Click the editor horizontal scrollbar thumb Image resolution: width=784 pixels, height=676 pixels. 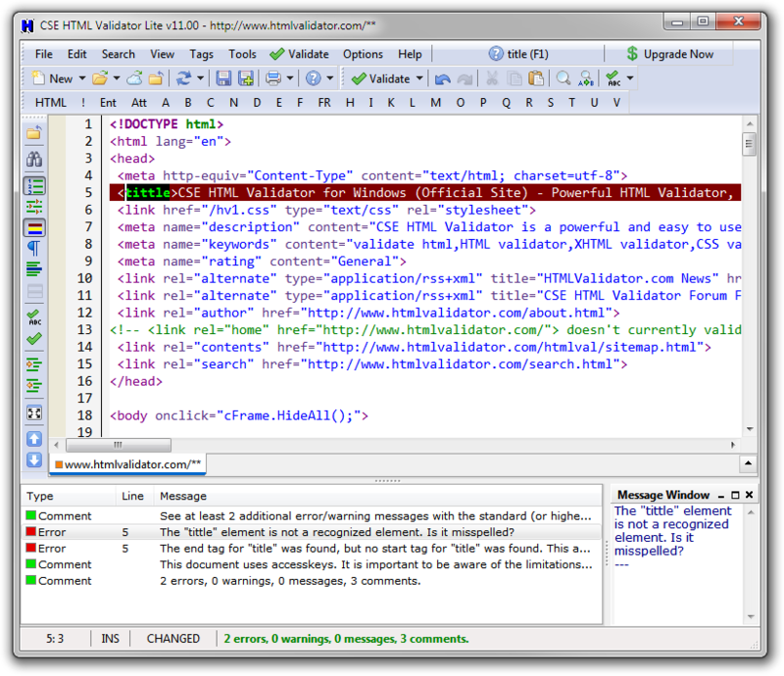tap(119, 445)
